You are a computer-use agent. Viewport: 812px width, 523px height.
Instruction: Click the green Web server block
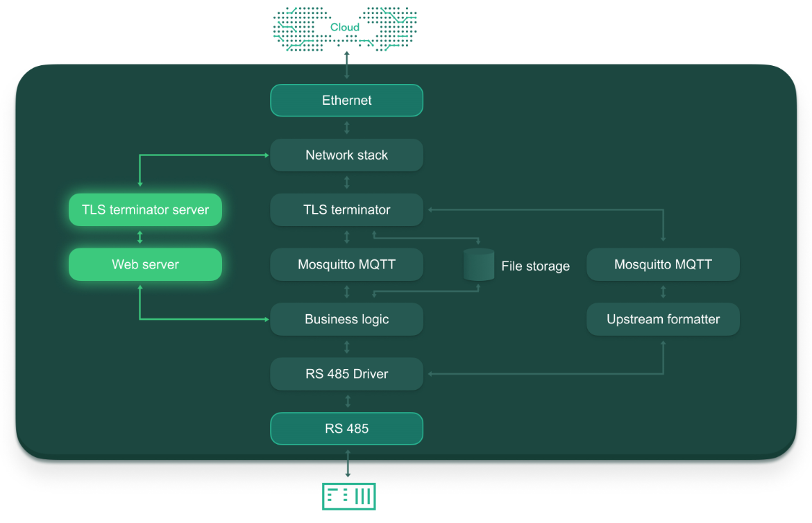coord(145,265)
